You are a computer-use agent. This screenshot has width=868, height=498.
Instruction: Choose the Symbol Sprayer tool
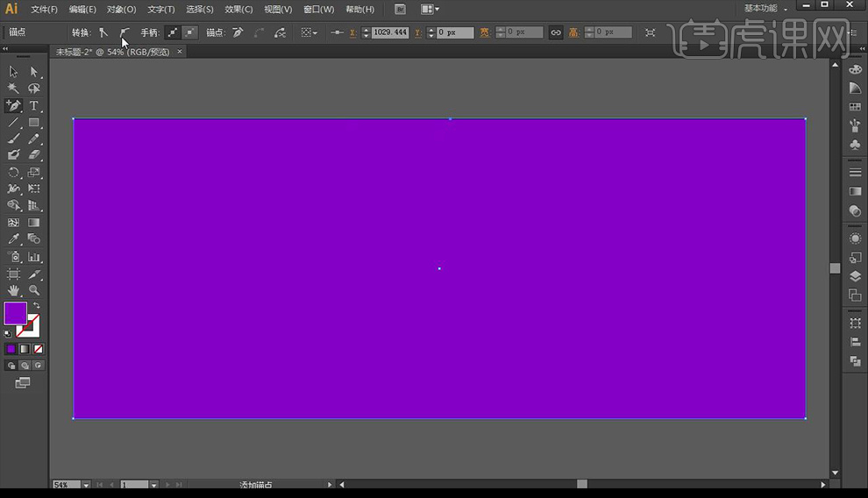(13, 257)
